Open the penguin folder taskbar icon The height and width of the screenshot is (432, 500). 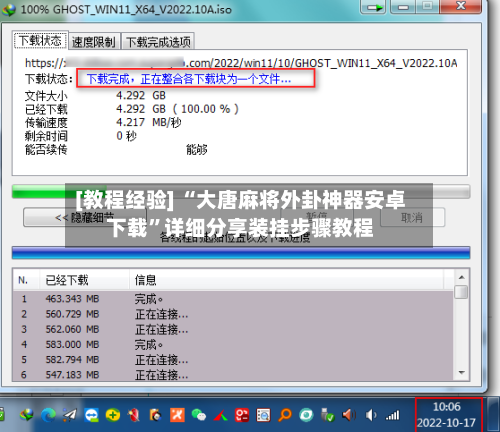pyautogui.click(x=155, y=415)
